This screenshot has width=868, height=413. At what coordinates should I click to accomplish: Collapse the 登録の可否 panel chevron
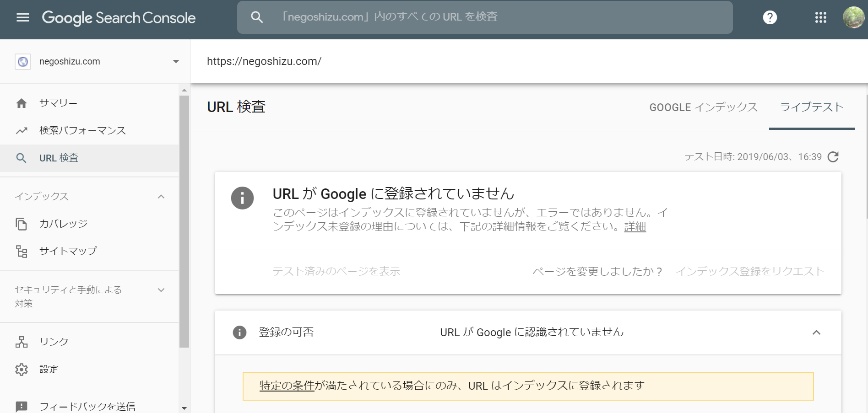(816, 333)
